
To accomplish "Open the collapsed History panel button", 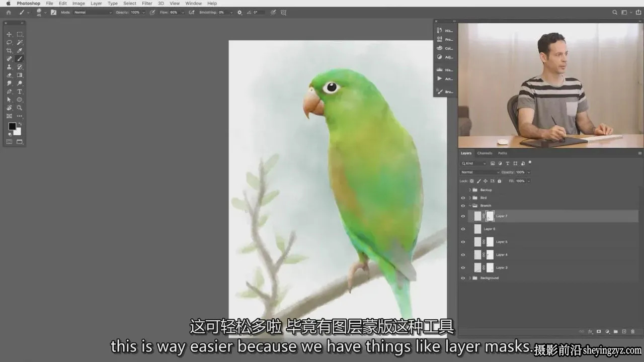I will [445, 31].
